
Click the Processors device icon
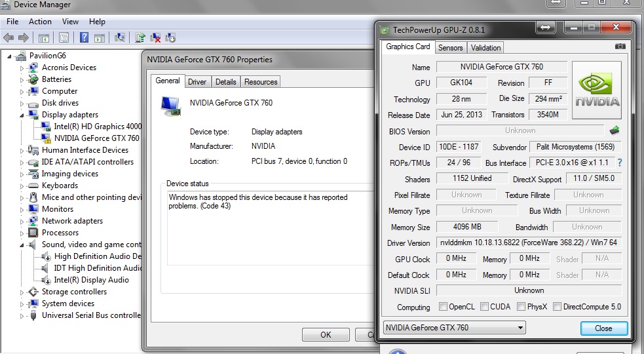point(33,233)
